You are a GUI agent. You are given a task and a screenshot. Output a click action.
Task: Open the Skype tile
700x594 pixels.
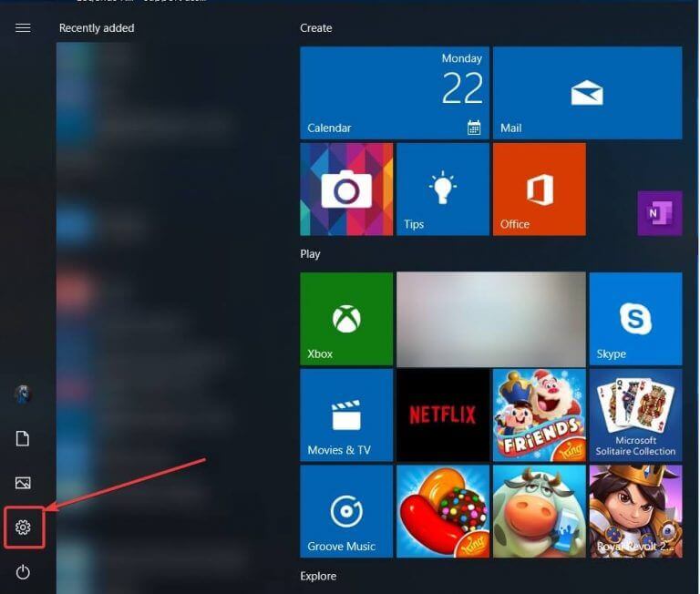635,319
